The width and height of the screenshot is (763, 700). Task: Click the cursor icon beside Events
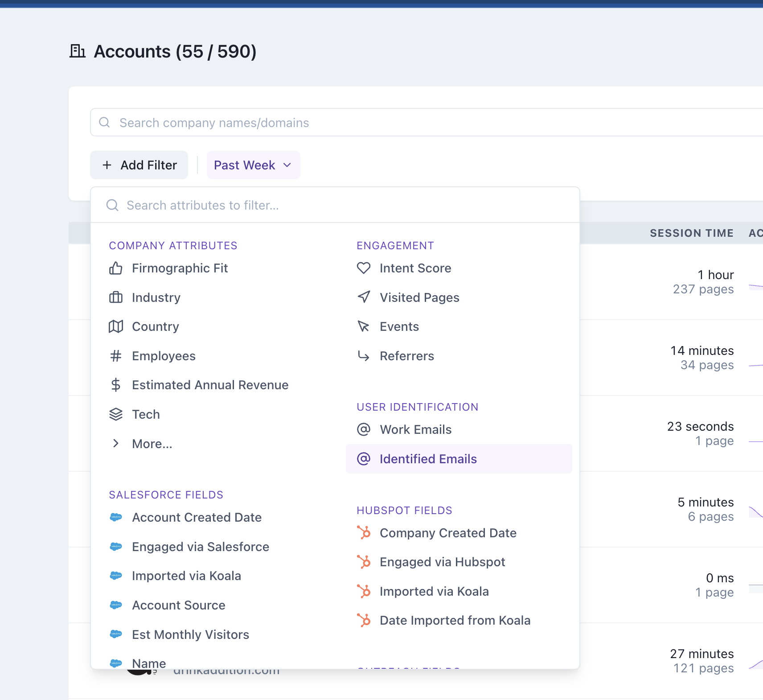click(364, 326)
